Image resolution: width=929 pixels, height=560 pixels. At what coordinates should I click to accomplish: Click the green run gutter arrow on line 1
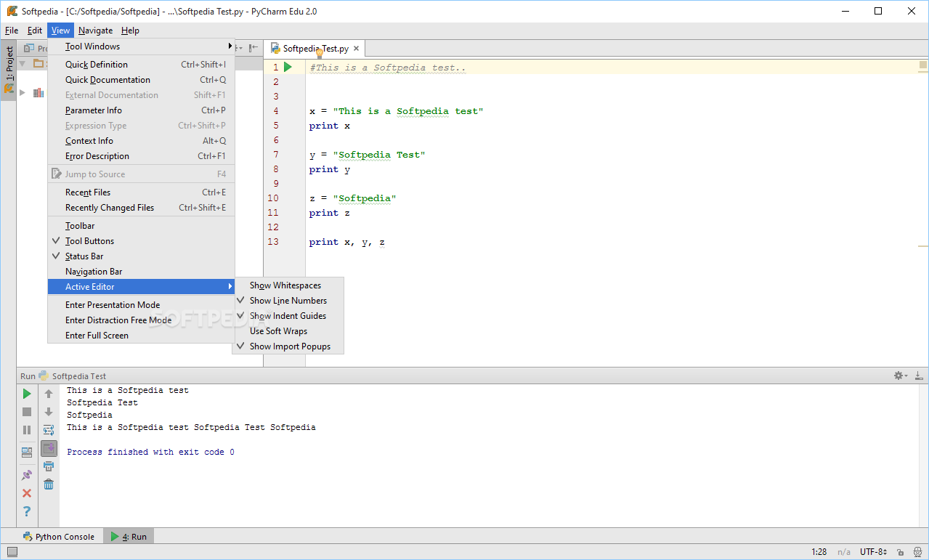(288, 67)
